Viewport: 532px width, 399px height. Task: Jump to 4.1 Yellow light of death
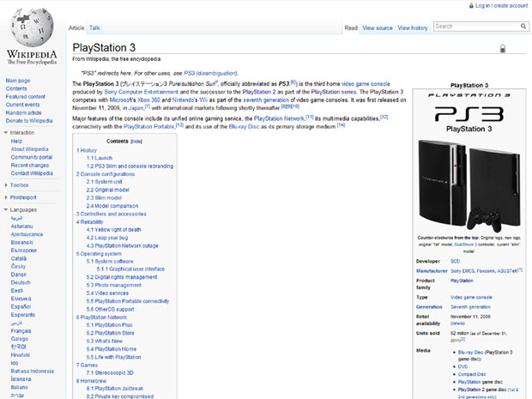[113, 229]
